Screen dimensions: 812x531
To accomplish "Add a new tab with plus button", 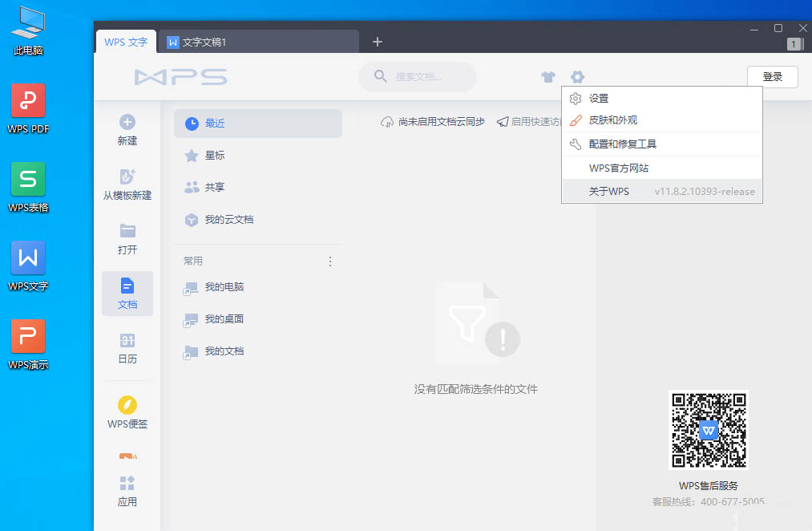I will coord(378,42).
